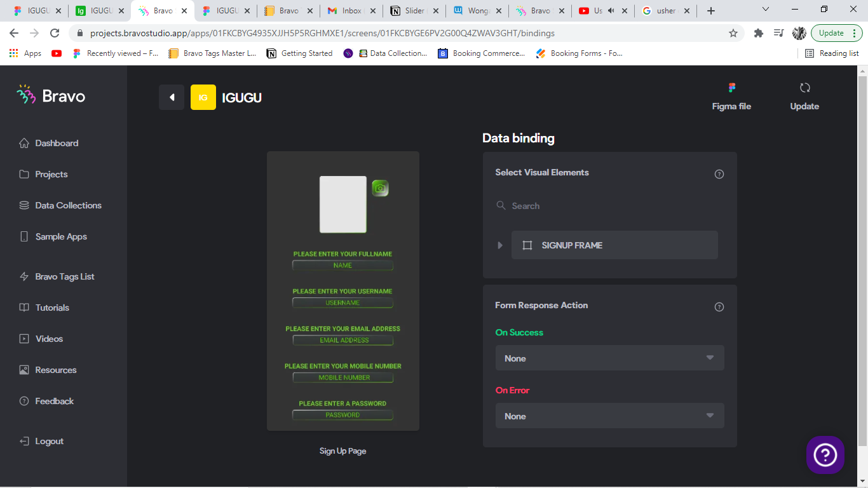Go back in browser history
The height and width of the screenshot is (488, 868).
(x=14, y=33)
